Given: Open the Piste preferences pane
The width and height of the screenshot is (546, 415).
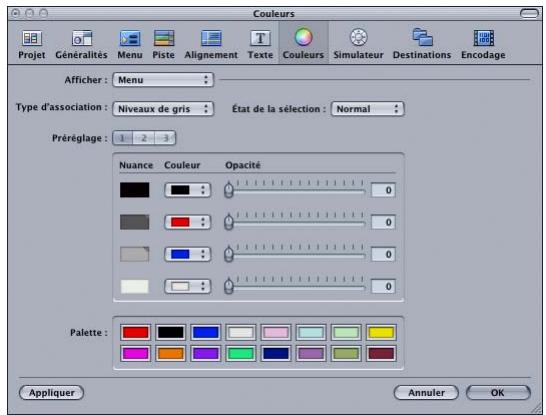Looking at the screenshot, I should [x=164, y=45].
